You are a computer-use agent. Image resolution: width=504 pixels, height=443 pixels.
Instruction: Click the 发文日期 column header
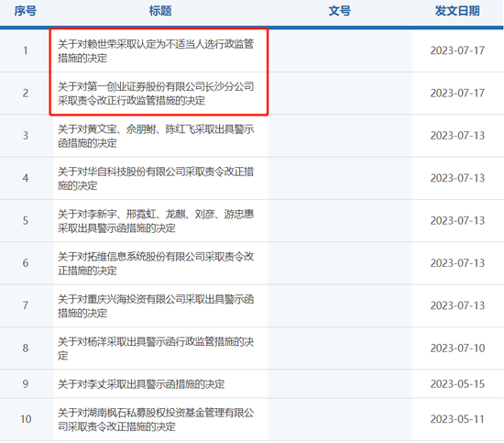457,11
